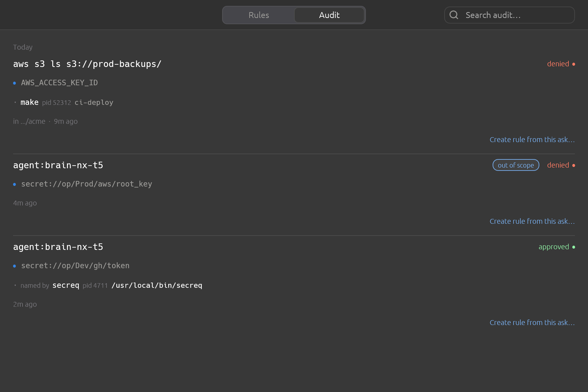
Task: Click the secret://op/Prod/aws/root_key entry
Action: (x=87, y=184)
